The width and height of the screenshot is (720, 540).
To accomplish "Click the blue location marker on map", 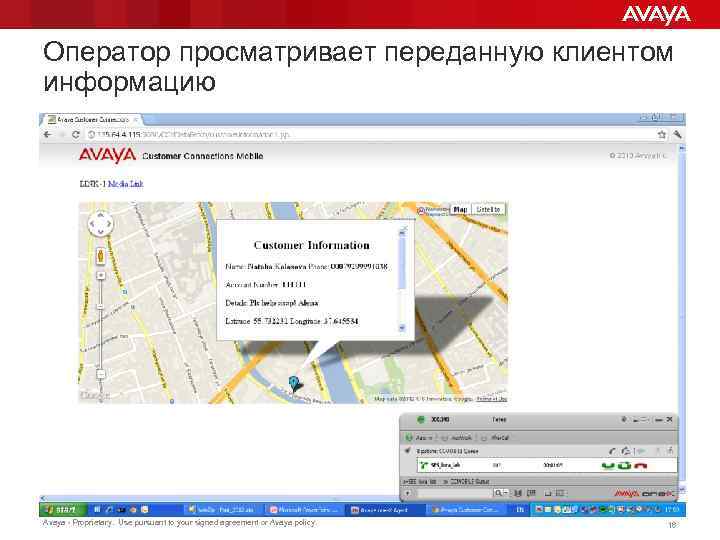I will click(294, 384).
